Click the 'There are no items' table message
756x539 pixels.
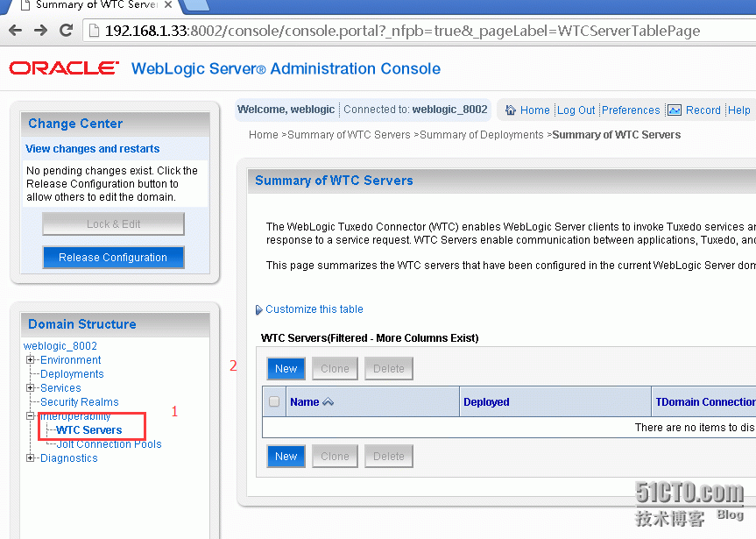695,428
